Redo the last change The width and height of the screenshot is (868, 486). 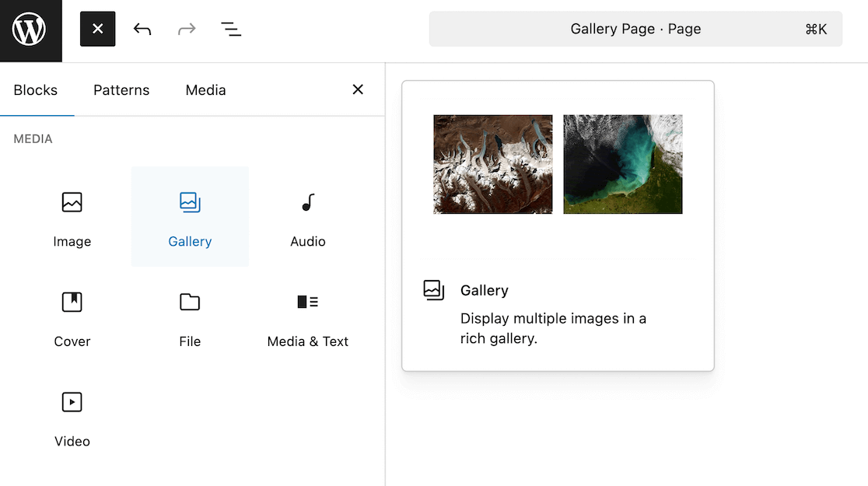click(x=187, y=29)
